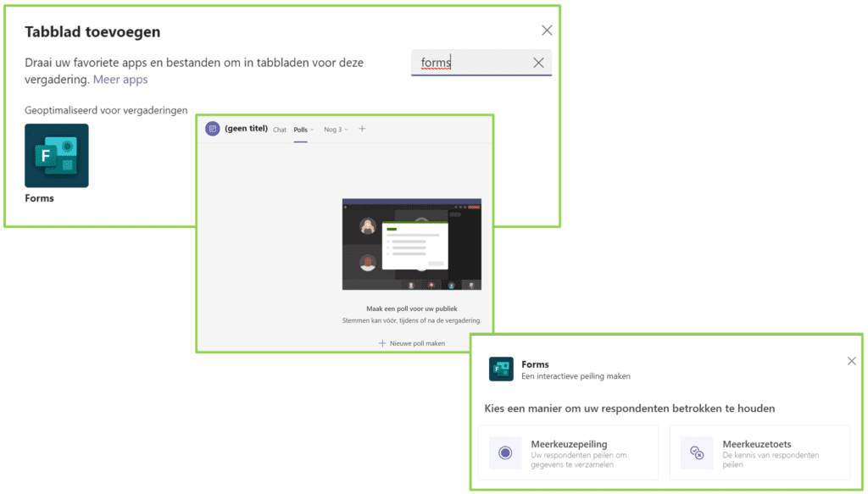This screenshot has width=868, height=494.
Task: Click Een interactieve peiling maken subtitle
Action: point(576,376)
